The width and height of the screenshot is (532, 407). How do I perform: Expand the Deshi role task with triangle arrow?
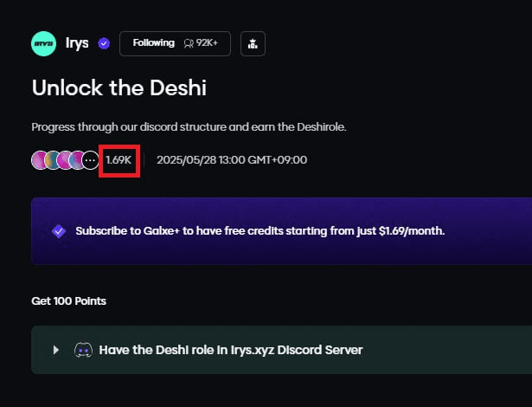pos(56,350)
